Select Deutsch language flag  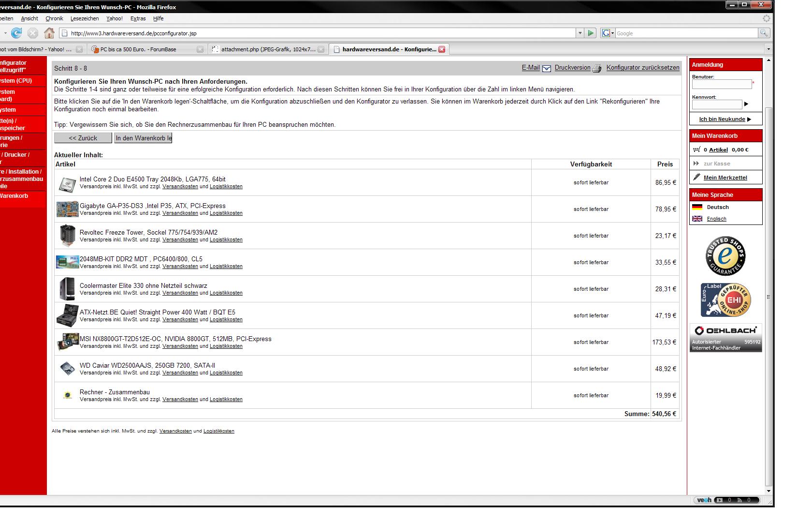click(697, 207)
